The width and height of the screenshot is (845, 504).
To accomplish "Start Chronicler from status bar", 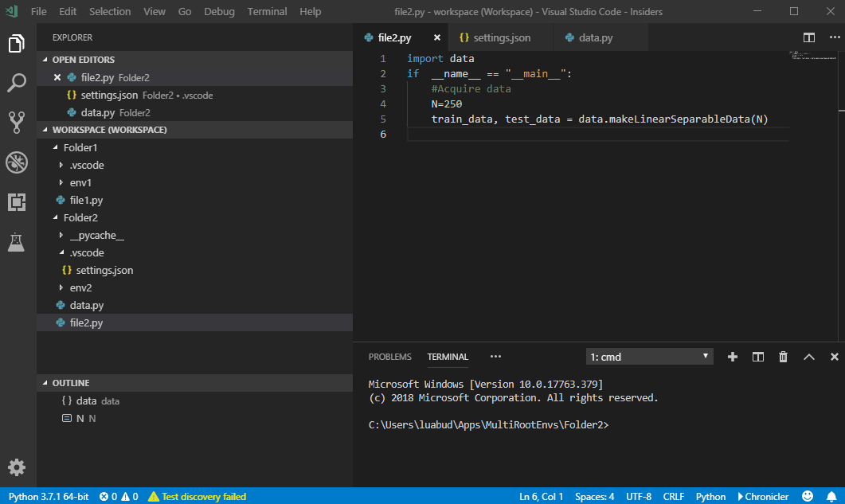I will pos(763,497).
